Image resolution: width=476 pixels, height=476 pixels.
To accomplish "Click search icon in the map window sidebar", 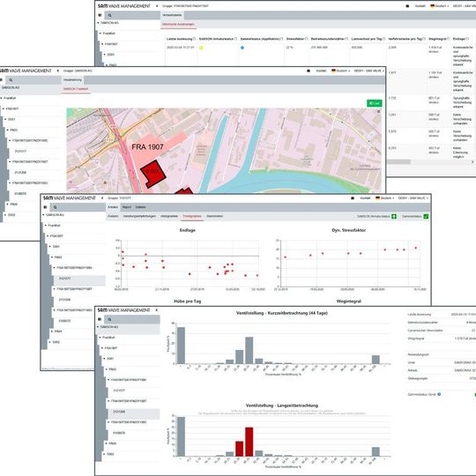I will (x=11, y=80).
